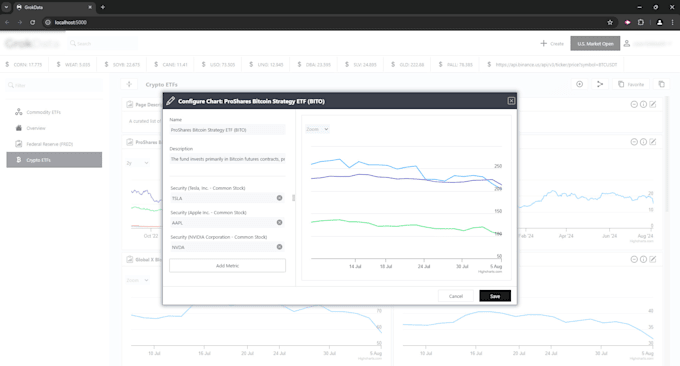This screenshot has height=366, width=680.
Task: Open the browser profile icon
Action: [x=659, y=22]
